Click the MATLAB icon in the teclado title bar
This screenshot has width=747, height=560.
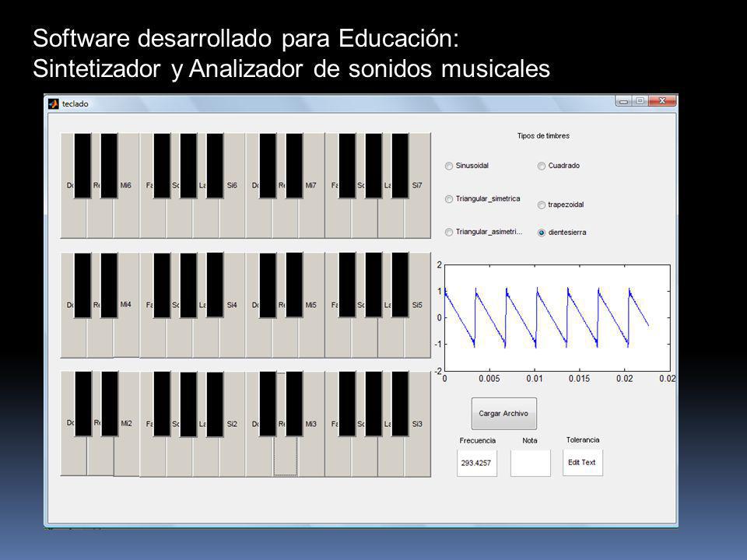click(x=54, y=103)
